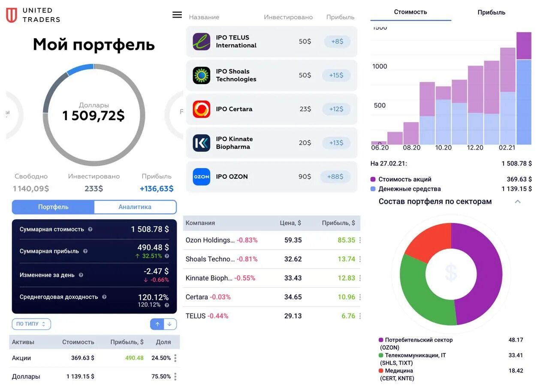Image resolution: width=549 pixels, height=392 pixels.
Task: Open three-dot menu for Shoals Techno row
Action: pos(359,259)
